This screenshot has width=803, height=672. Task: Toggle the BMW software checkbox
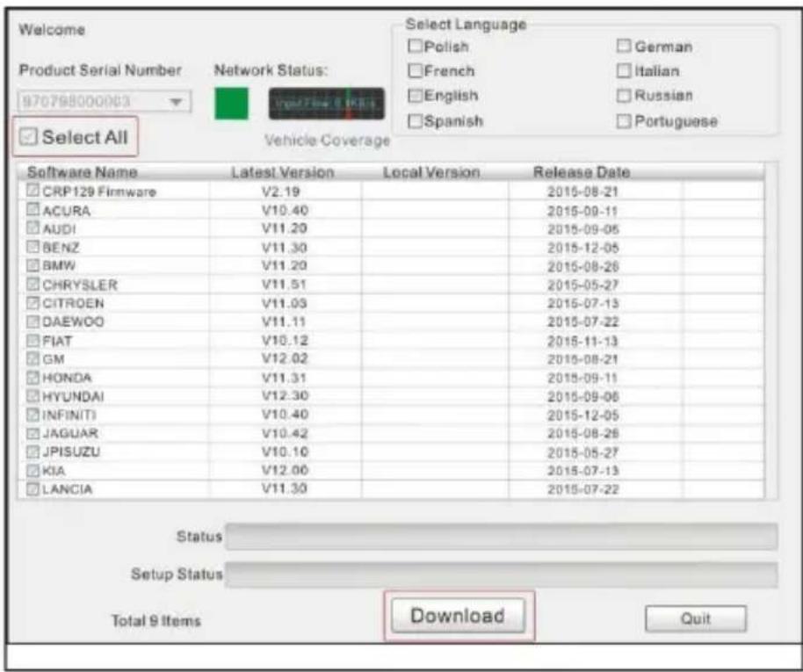point(33,265)
